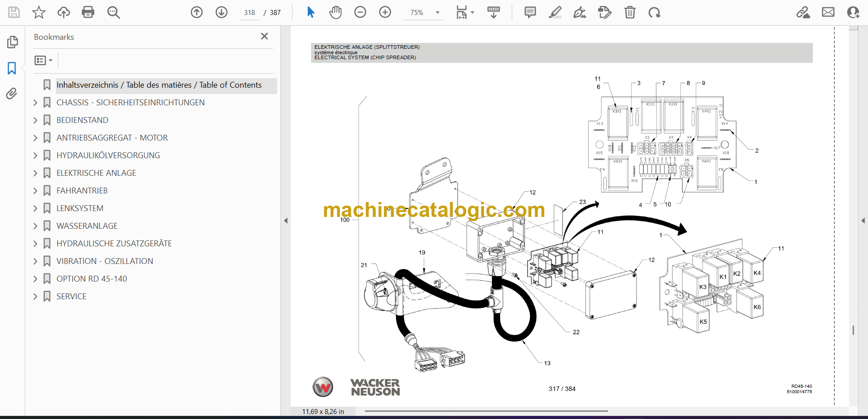Screen dimensions: 868x419
Task: Close the Bookmarks panel
Action: (264, 36)
